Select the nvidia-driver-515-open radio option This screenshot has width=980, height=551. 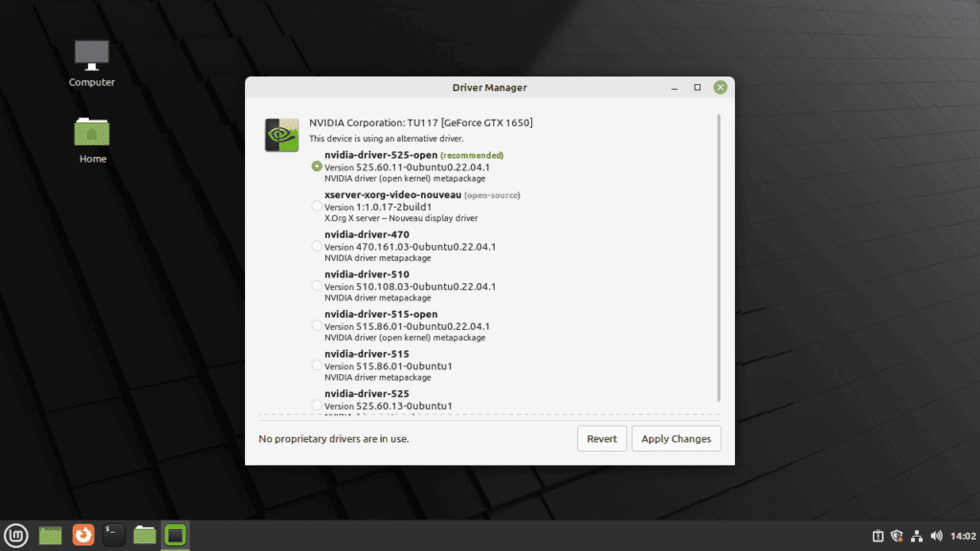[x=317, y=325]
